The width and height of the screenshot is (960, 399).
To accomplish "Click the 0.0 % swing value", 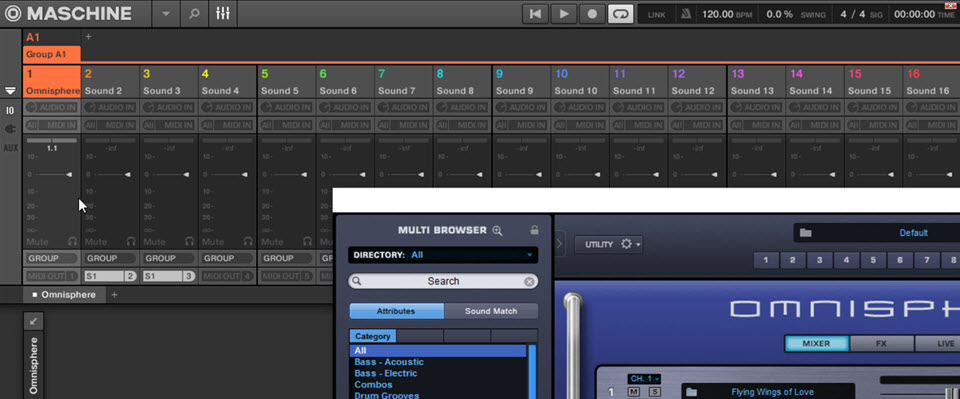I will coord(779,14).
